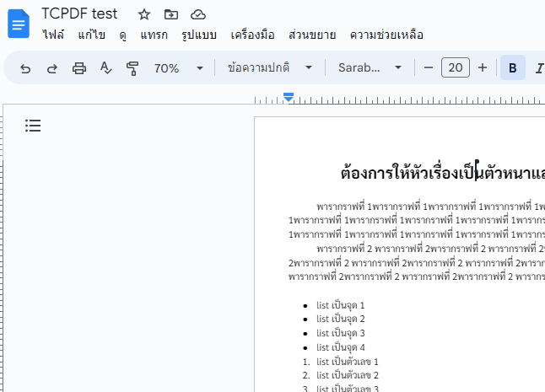This screenshot has height=392, width=545.
Task: Open the แทรก menu
Action: (154, 35)
